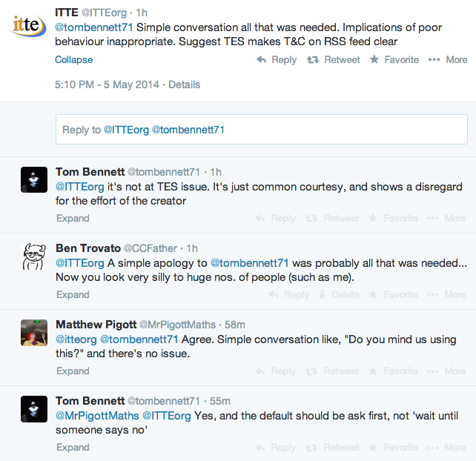476x461 pixels.
Task: Open More menu on Matthew Pigott's tweet
Action: coord(446,371)
